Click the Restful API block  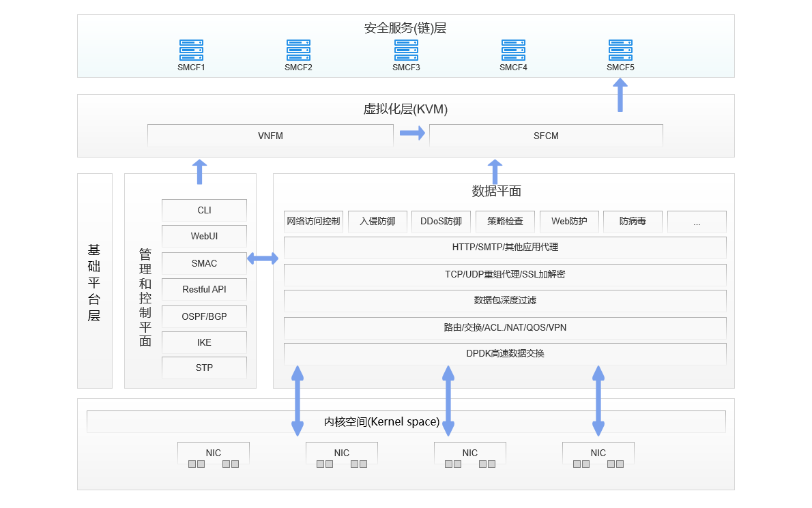pyautogui.click(x=204, y=289)
